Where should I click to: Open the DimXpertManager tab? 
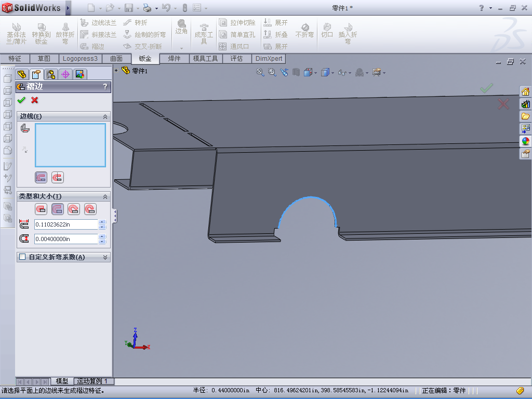pyautogui.click(x=65, y=74)
